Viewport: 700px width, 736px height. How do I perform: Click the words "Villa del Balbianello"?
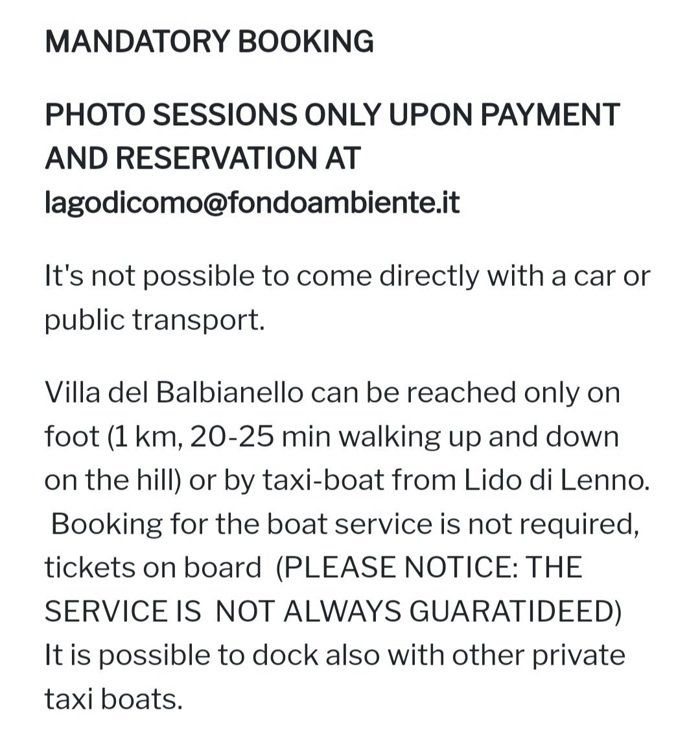(x=174, y=392)
